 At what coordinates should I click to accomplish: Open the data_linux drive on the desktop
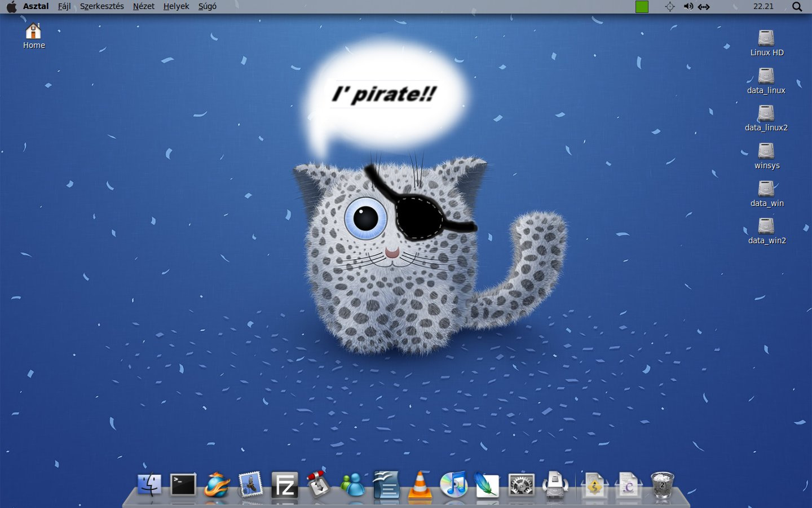[766, 81]
